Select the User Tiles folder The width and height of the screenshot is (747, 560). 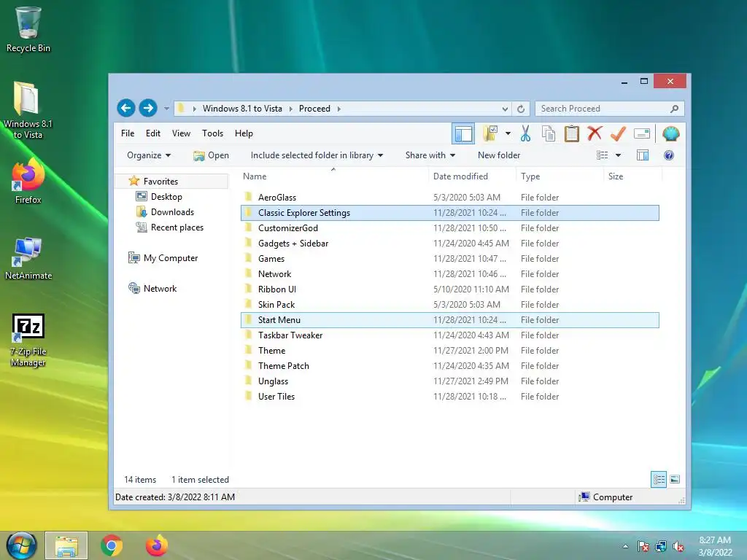[449, 396]
